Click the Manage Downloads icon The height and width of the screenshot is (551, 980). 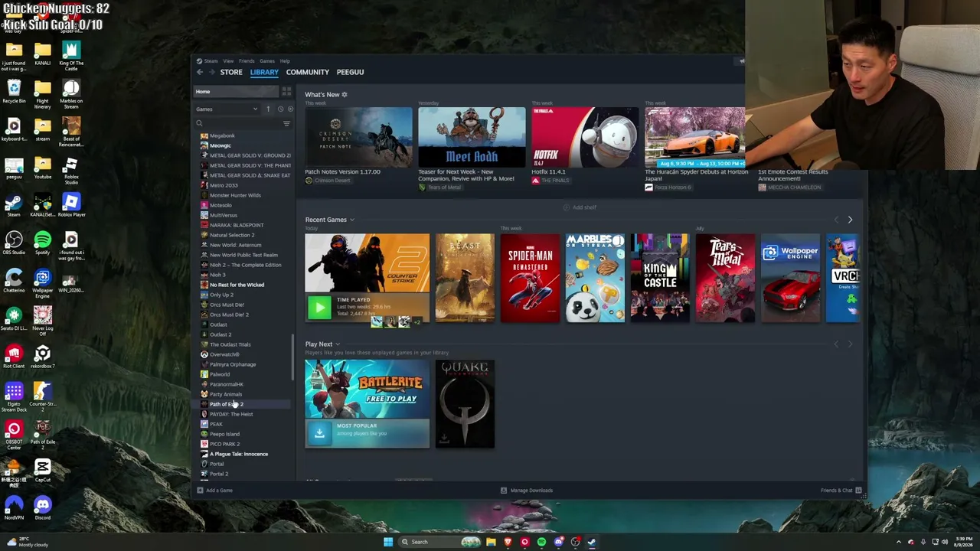pos(504,491)
